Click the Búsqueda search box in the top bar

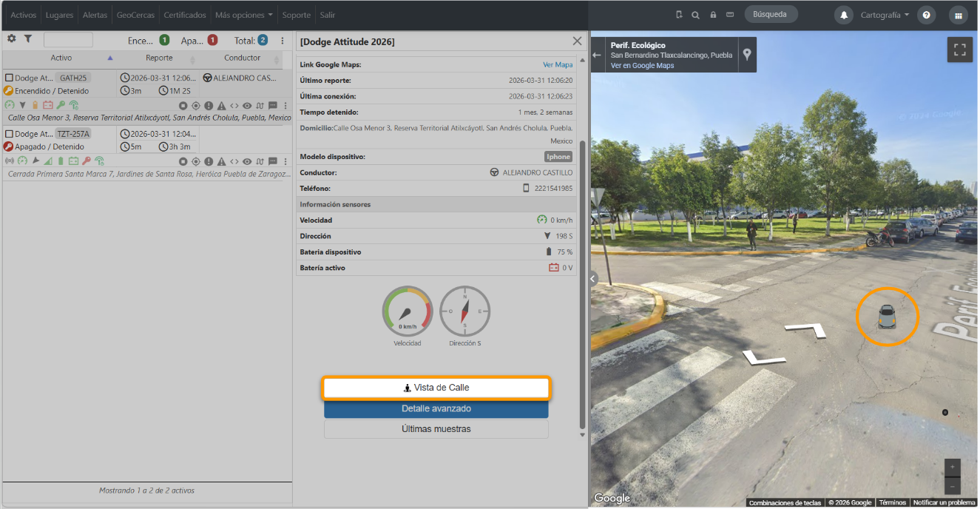(x=770, y=14)
